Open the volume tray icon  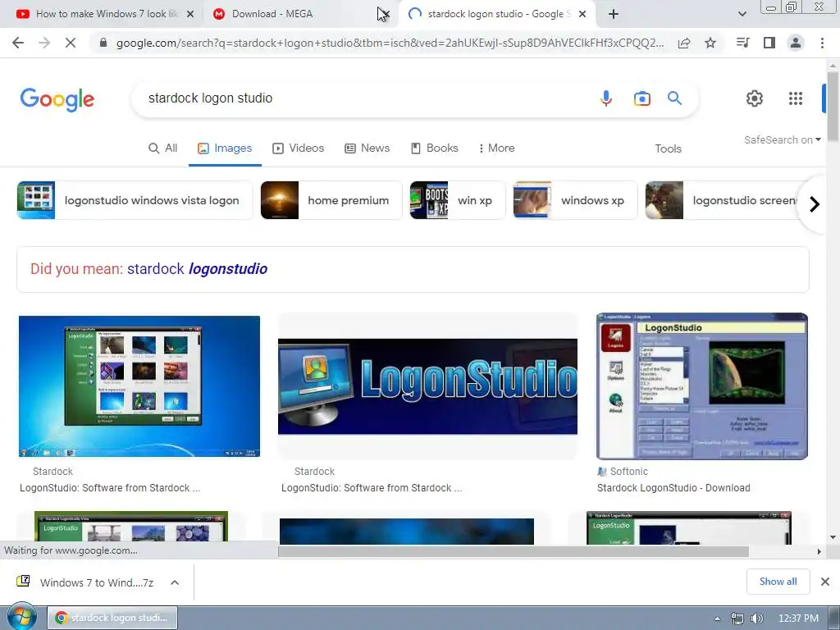click(x=756, y=619)
